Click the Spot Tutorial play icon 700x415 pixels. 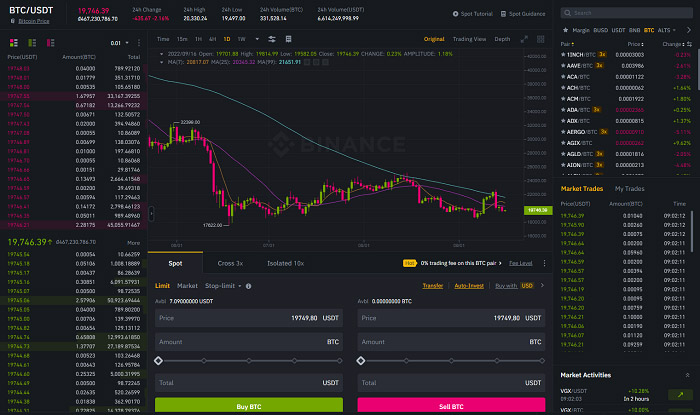[455, 14]
